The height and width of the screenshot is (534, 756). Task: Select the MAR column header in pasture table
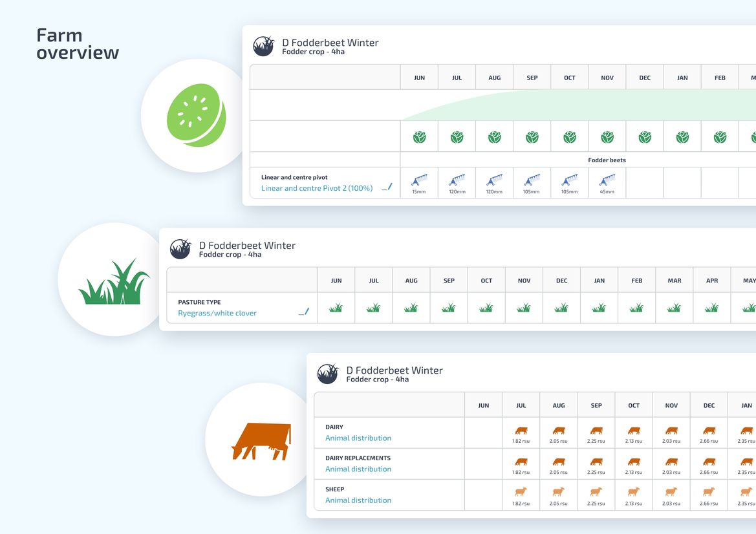[674, 281]
